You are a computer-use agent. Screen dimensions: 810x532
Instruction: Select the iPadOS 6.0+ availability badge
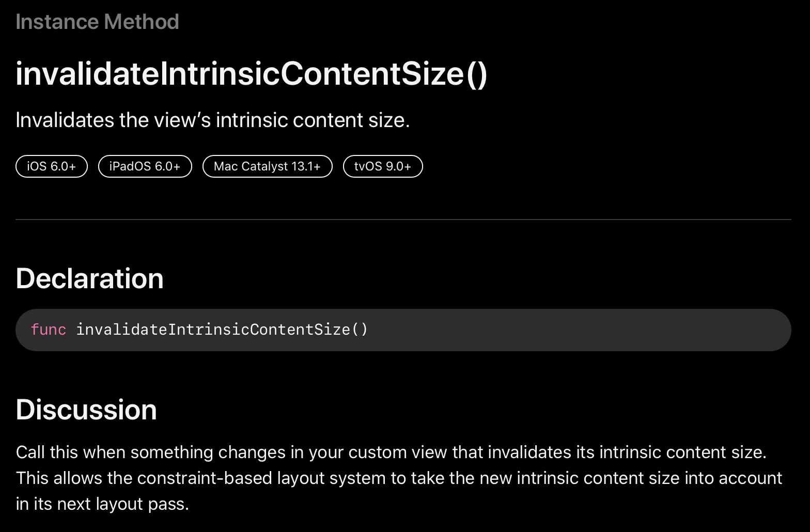pyautogui.click(x=145, y=166)
